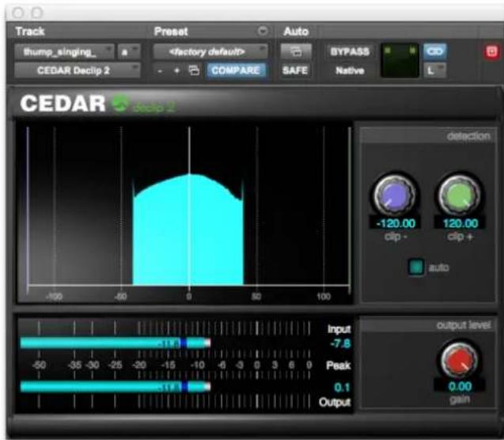Click the detection panel title

[x=468, y=136]
